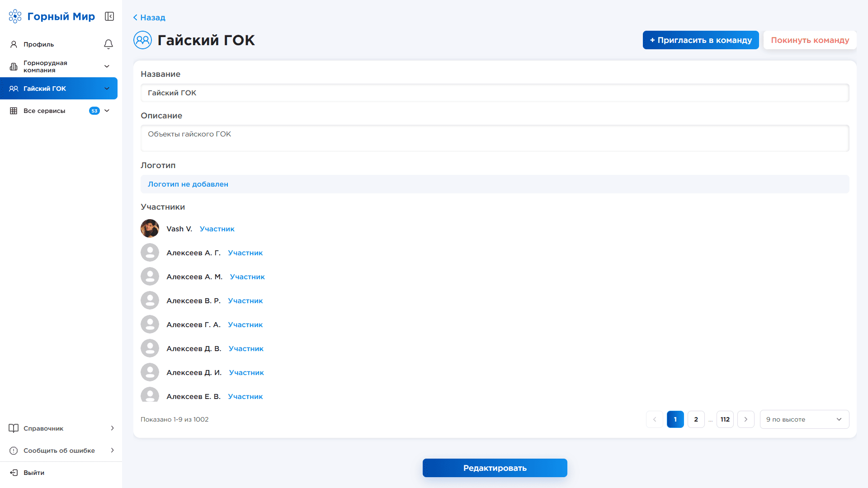Click the Описание text area
The image size is (868, 488).
(495, 138)
